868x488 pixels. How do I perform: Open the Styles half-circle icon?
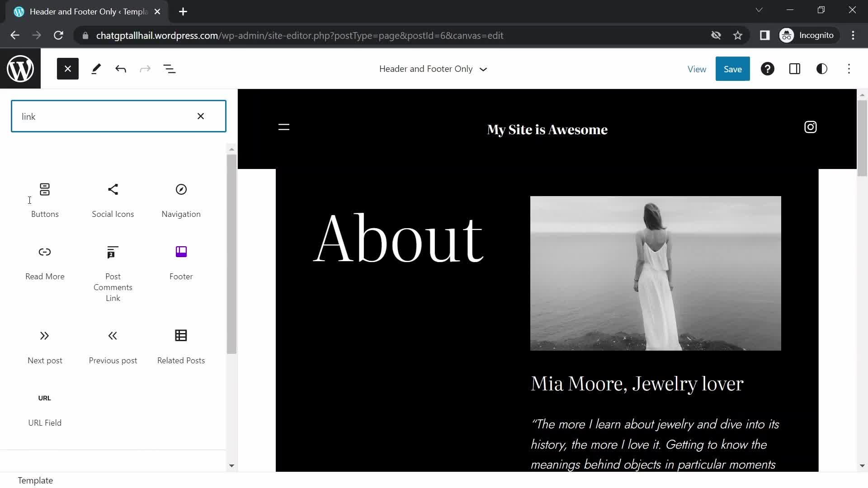pyautogui.click(x=822, y=69)
